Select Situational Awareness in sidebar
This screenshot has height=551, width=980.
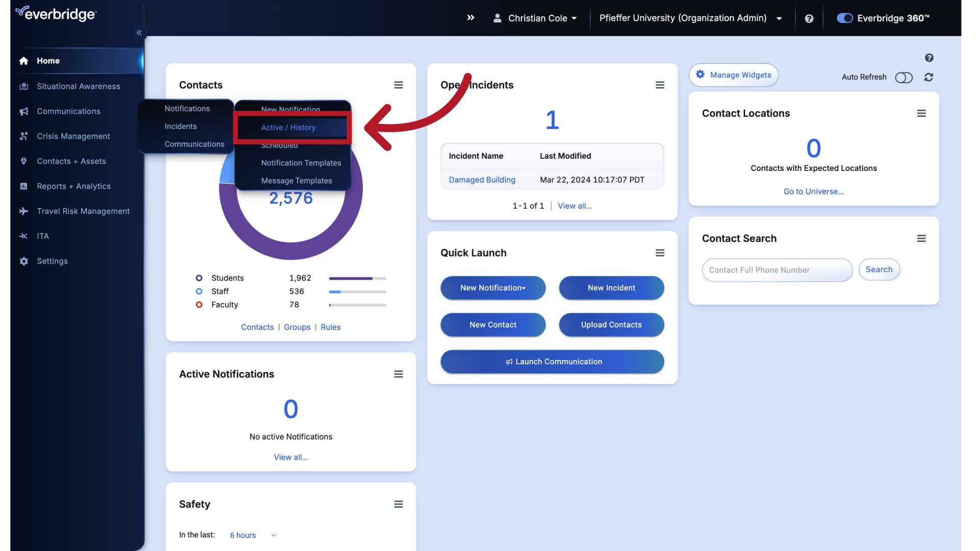pyautogui.click(x=78, y=86)
